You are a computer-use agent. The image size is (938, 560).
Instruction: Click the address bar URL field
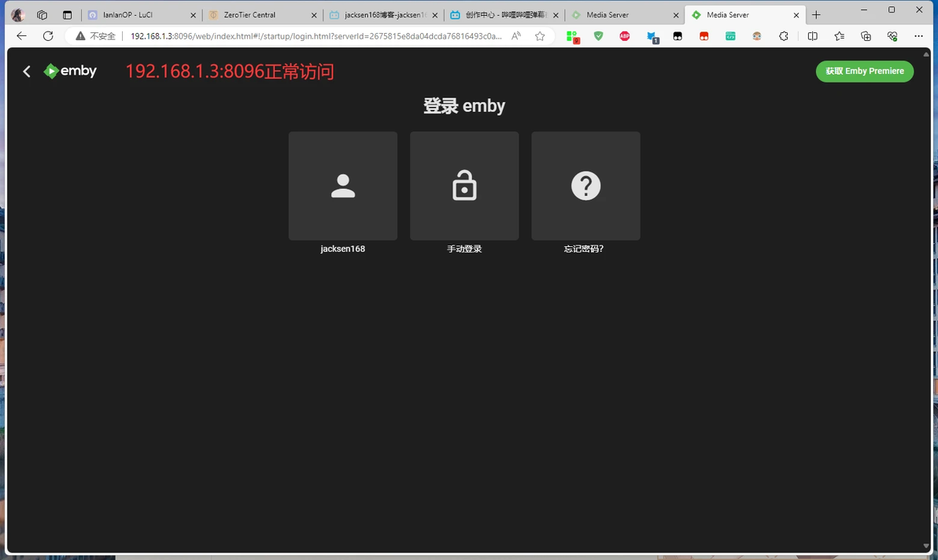pyautogui.click(x=316, y=36)
